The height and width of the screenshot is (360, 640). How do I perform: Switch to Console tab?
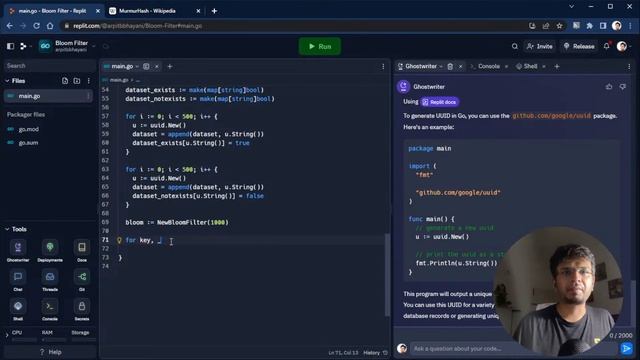489,66
